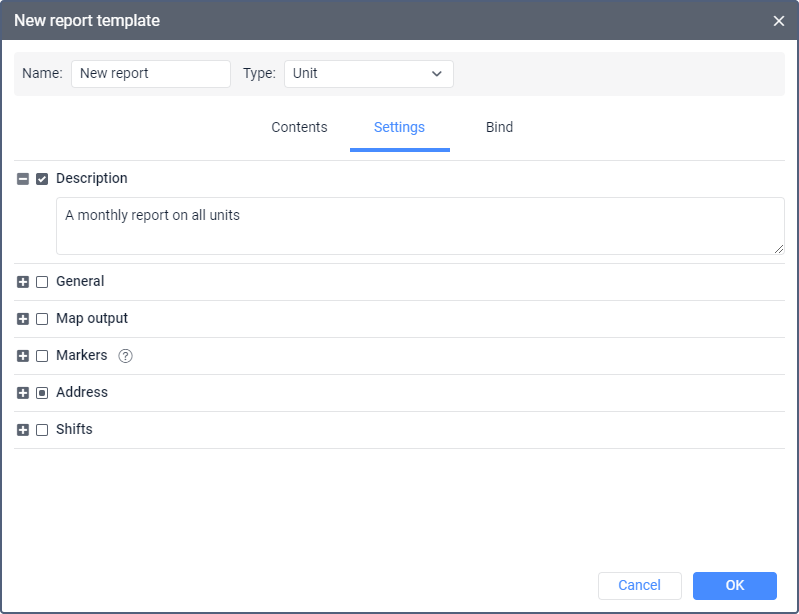
Task: Click the Name field containing New report
Action: (x=150, y=74)
